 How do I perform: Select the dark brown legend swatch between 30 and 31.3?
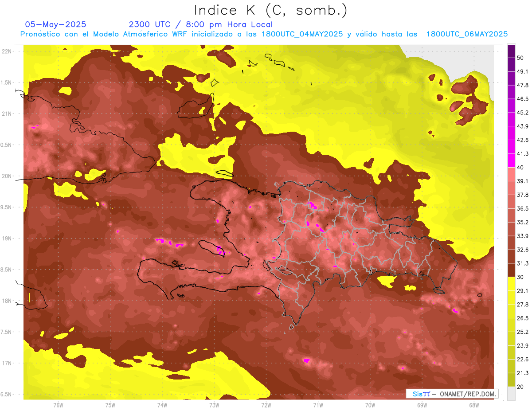pyautogui.click(x=511, y=270)
